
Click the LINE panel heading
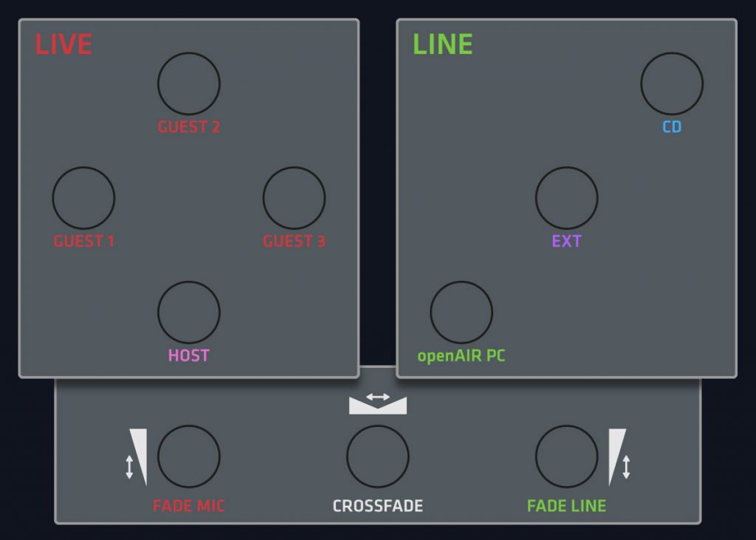pyautogui.click(x=443, y=44)
